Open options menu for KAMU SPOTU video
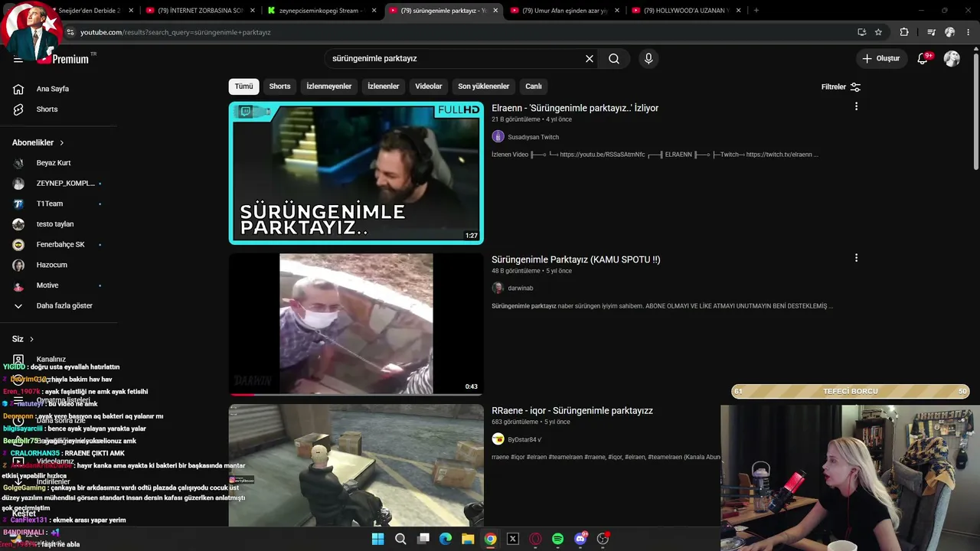 [x=856, y=259]
